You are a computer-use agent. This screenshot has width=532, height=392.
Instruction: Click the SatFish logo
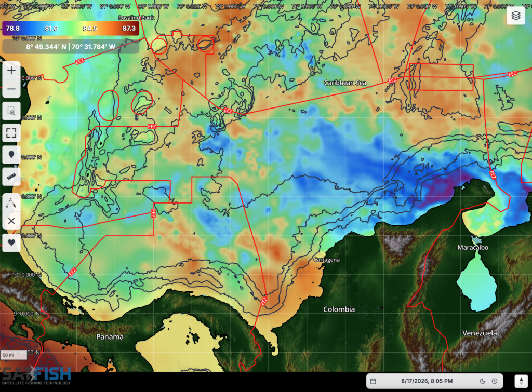click(36, 376)
